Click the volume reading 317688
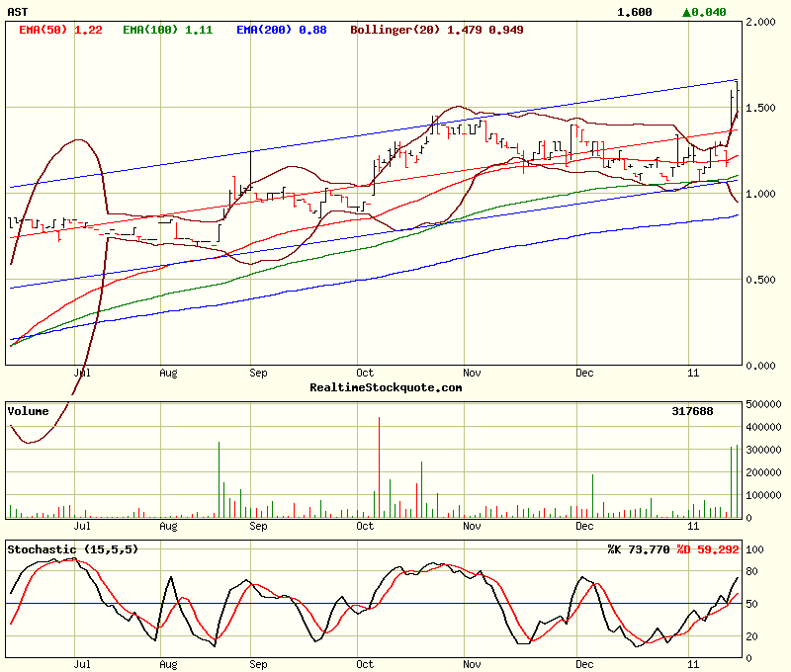Image resolution: width=791 pixels, height=672 pixels. pyautogui.click(x=693, y=410)
